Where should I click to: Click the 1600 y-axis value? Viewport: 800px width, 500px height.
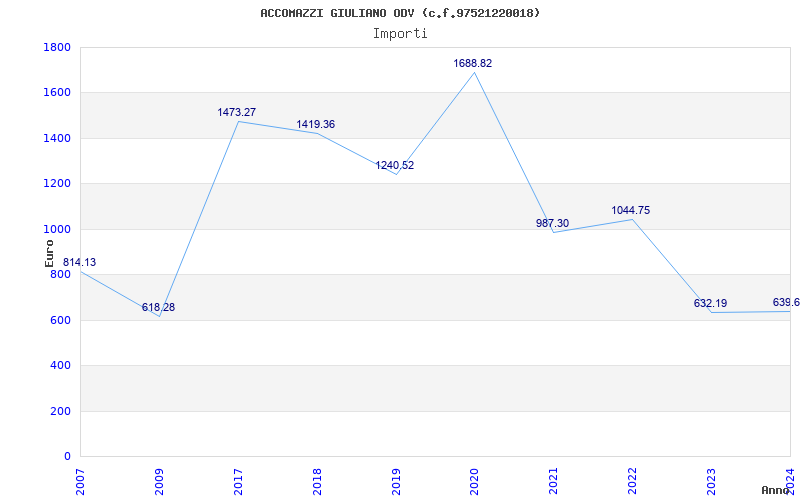click(57, 93)
